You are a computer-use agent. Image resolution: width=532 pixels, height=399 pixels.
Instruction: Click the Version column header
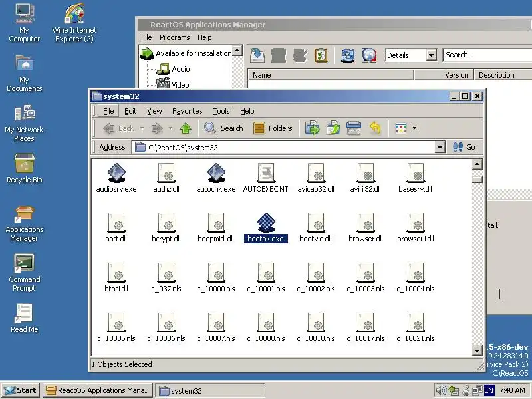444,75
